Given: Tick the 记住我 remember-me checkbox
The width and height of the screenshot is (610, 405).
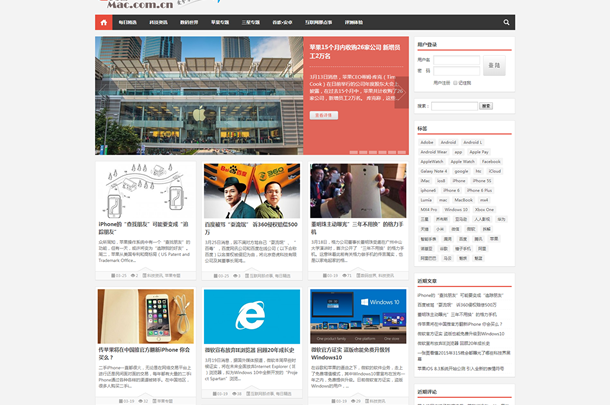Looking at the screenshot, I should tap(455, 83).
